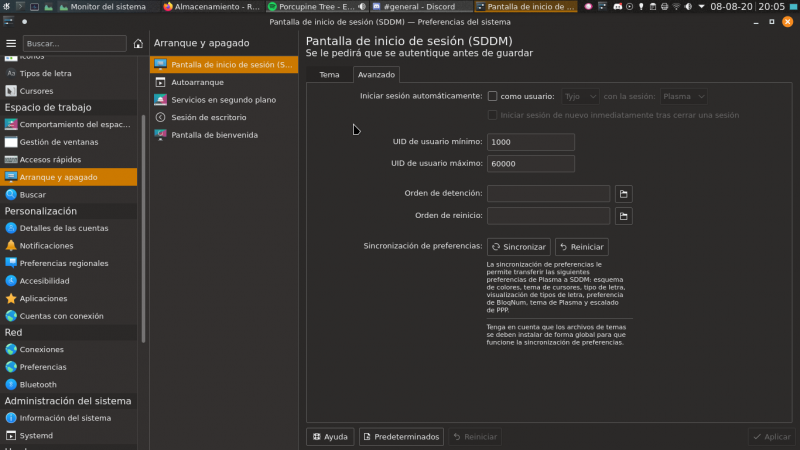Click the Orden de reinicio field

point(548,216)
